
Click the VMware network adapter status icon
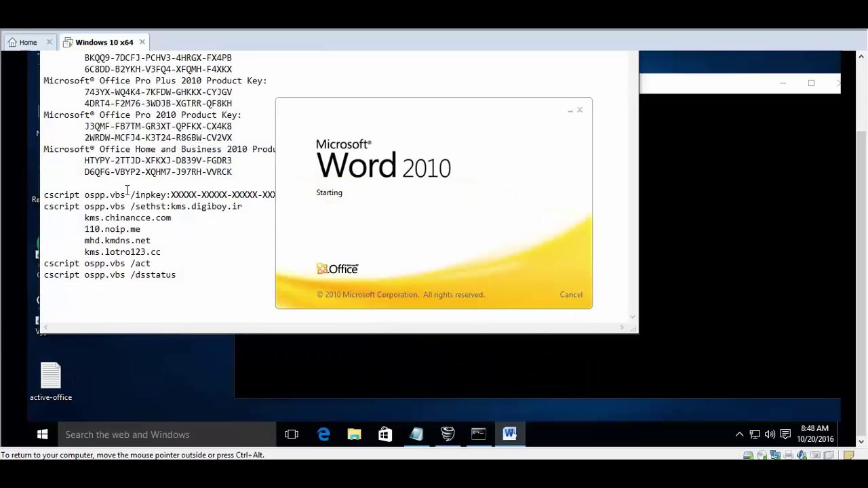775,455
